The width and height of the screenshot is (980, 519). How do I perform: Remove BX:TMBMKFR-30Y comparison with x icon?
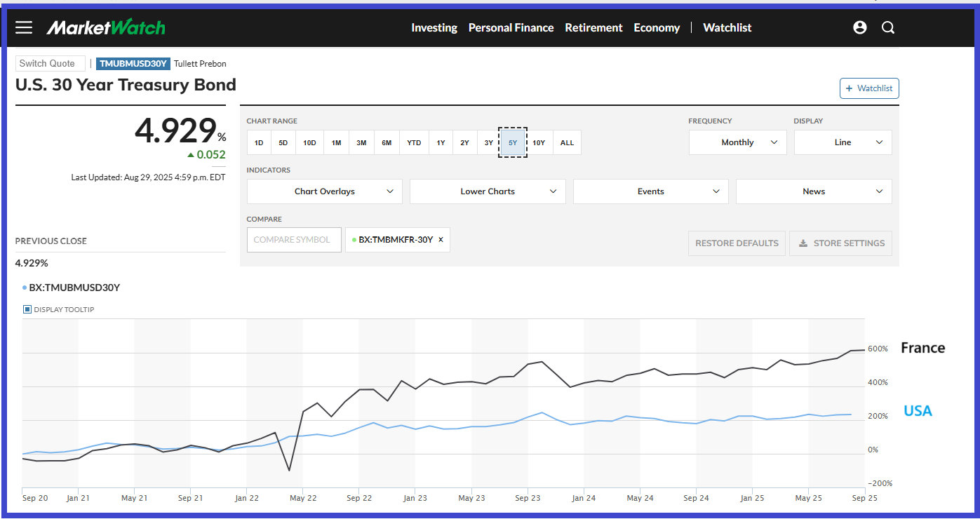(441, 240)
